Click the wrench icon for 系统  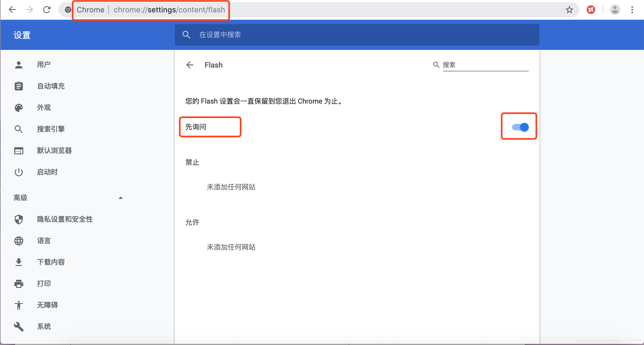[x=19, y=326]
